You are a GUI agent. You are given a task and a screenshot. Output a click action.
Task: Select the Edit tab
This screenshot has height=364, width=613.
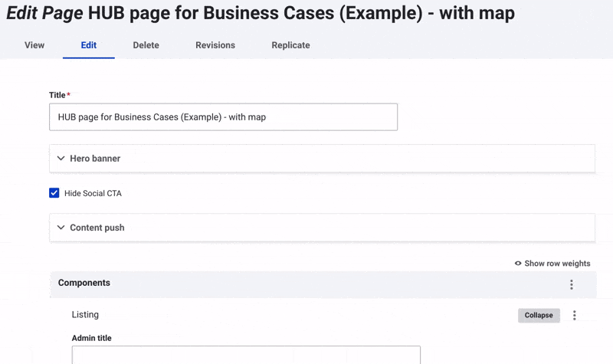[x=89, y=45]
